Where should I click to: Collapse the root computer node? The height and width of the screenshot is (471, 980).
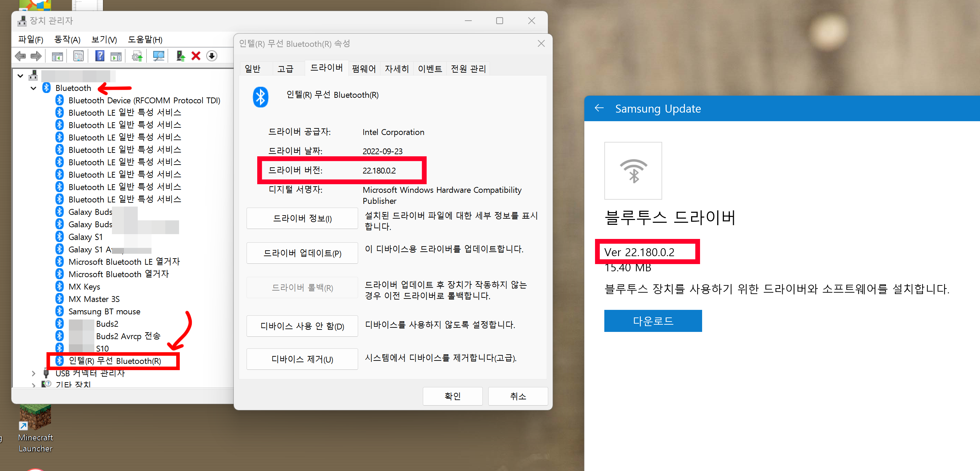[x=20, y=76]
